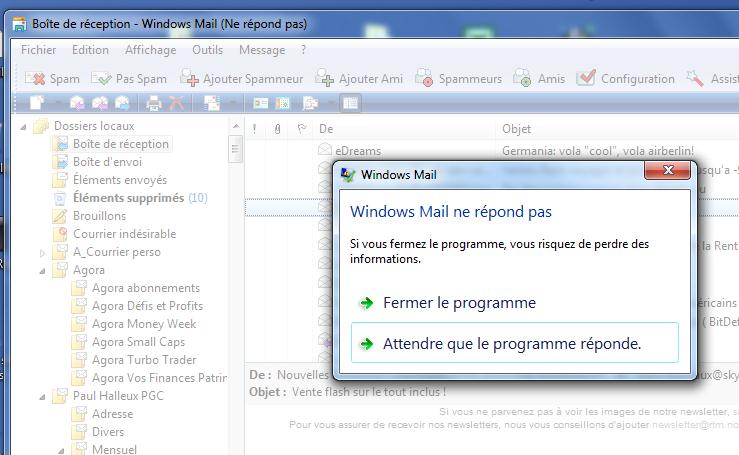Select Agora Small Caps folder
The height and width of the screenshot is (455, 739).
click(x=129, y=341)
